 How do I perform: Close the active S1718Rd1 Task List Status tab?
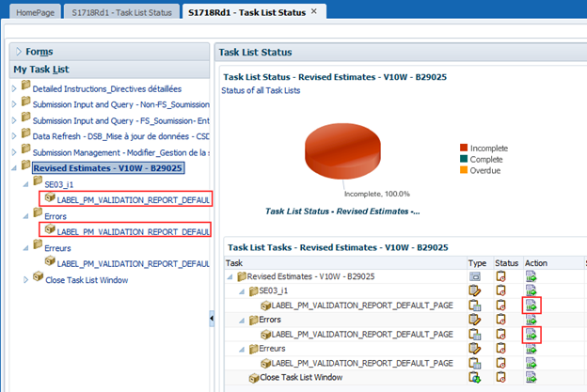tap(313, 11)
